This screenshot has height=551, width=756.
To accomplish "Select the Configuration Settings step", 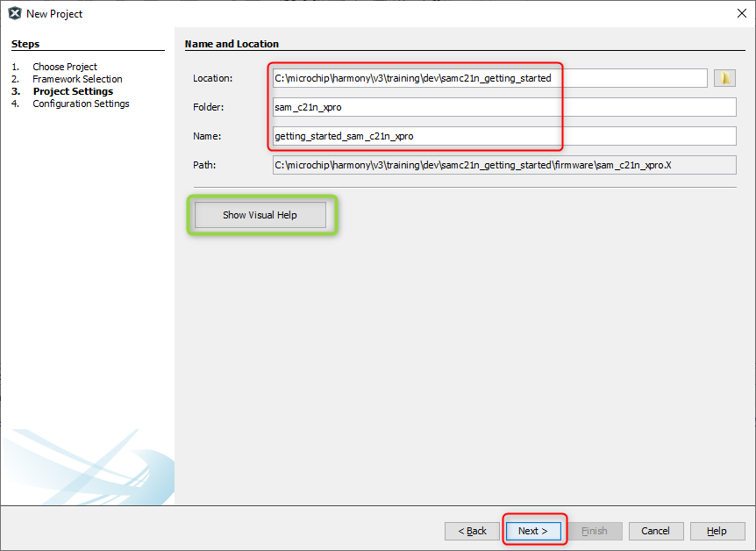I will (x=81, y=104).
